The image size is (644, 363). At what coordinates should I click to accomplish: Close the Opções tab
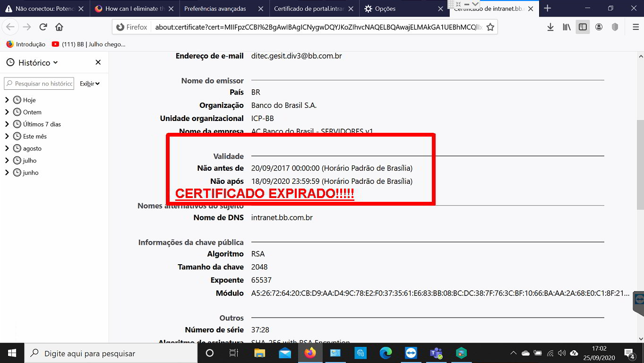pos(440,9)
